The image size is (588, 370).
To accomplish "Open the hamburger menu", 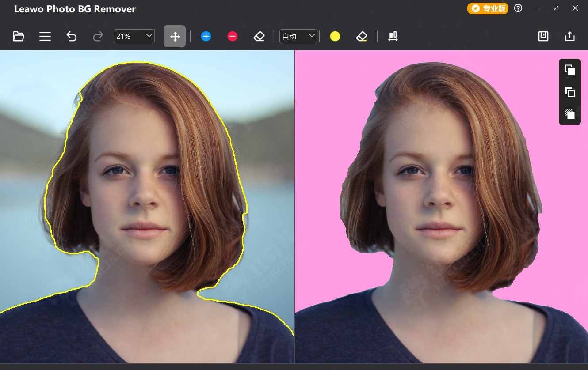I will click(x=45, y=36).
